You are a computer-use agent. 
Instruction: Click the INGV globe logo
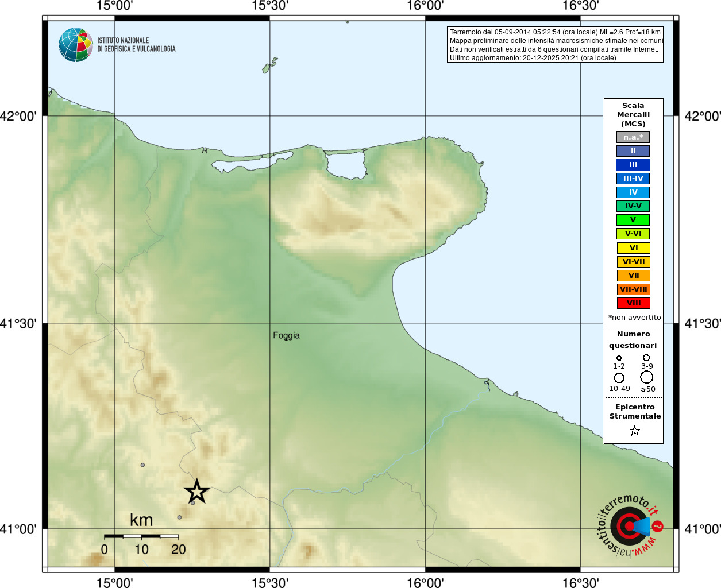(76, 45)
